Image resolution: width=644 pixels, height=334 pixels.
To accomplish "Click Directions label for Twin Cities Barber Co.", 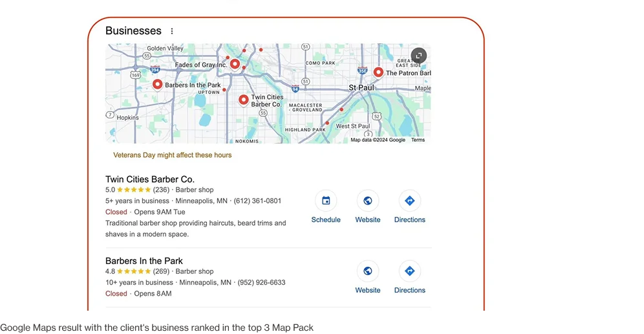I will [410, 219].
